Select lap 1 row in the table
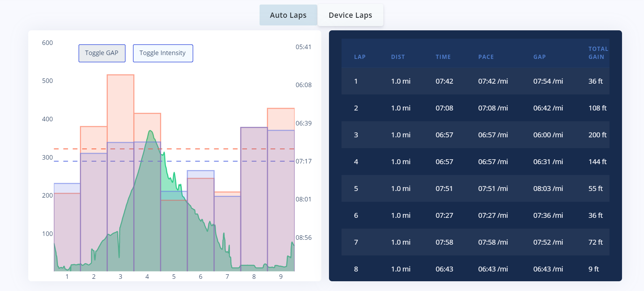Screen dimensions: 644x291 (475, 81)
